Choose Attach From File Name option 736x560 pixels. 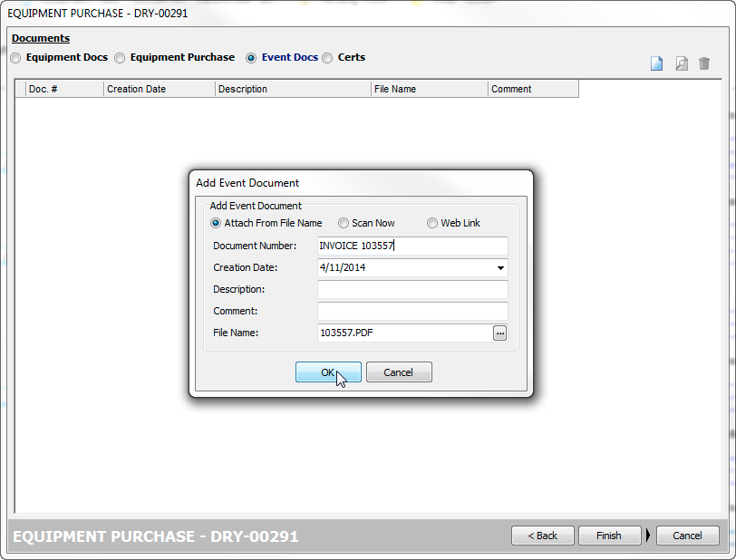tap(216, 223)
